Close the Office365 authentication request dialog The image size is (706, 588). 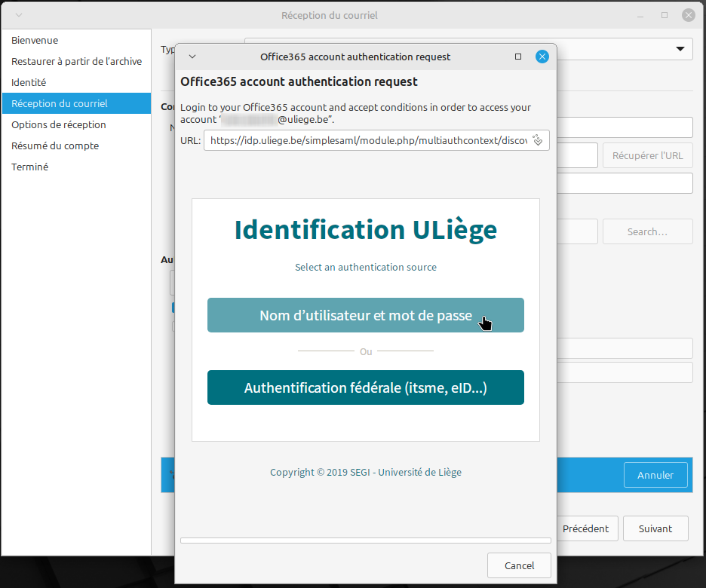[x=542, y=57]
